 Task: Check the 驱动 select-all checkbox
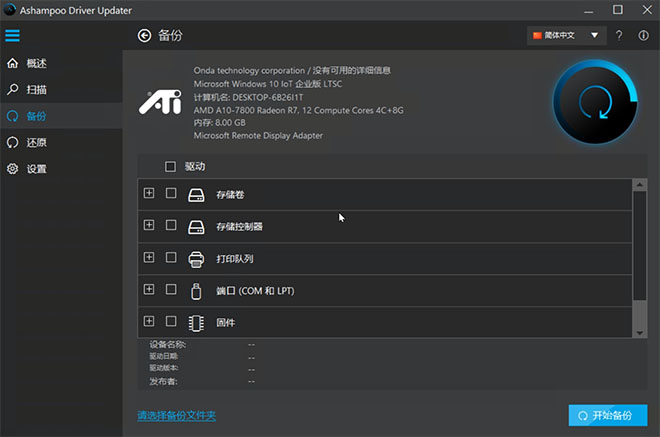tap(170, 167)
